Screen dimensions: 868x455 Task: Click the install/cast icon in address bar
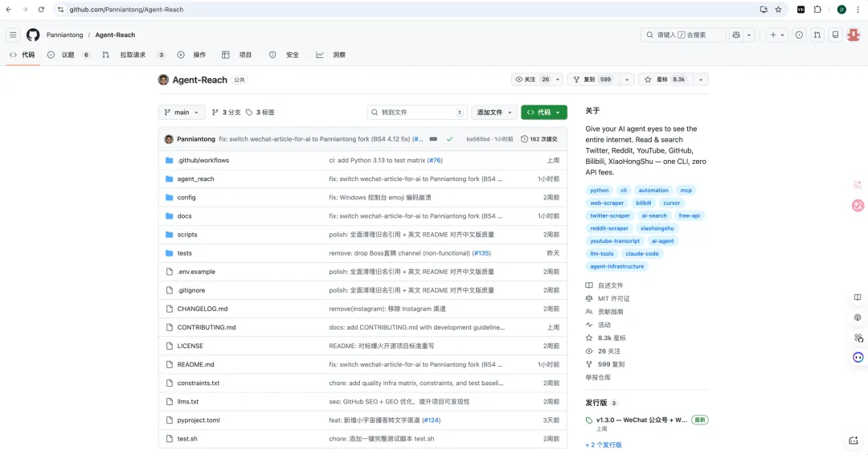[764, 10]
